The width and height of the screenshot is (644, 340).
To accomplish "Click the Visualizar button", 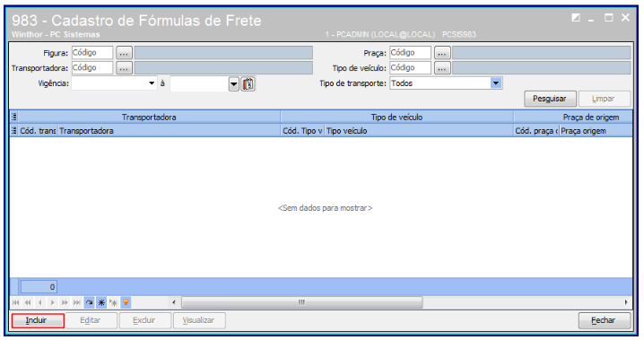I will point(199,320).
